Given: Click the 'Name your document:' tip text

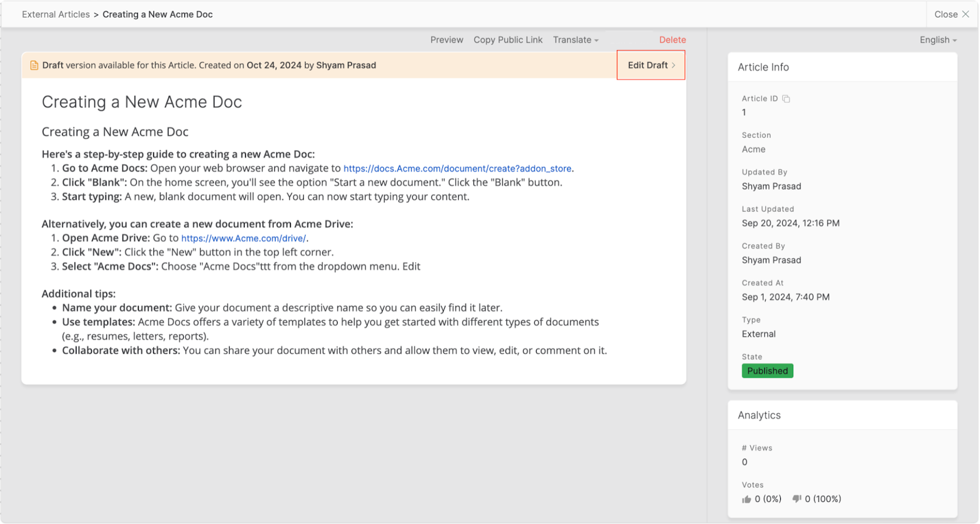Looking at the screenshot, I should tap(117, 308).
